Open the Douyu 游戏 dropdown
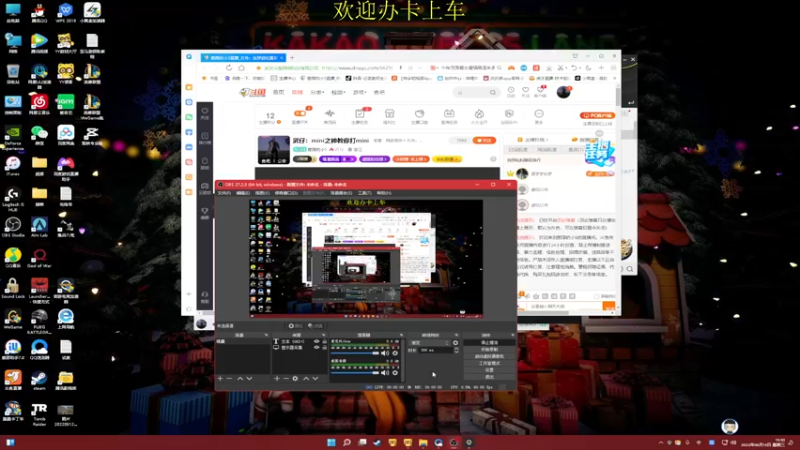The image size is (800, 450). [360, 92]
